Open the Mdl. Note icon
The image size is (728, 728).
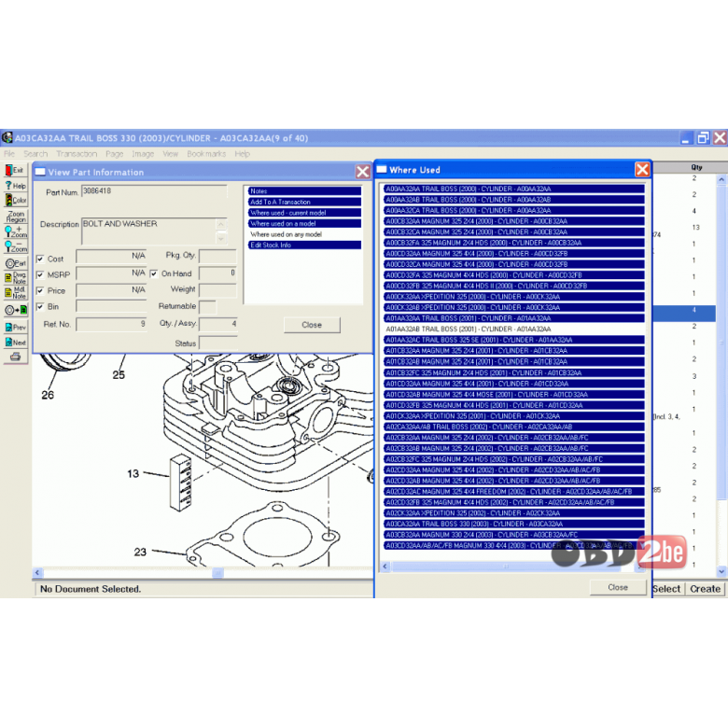[15, 292]
